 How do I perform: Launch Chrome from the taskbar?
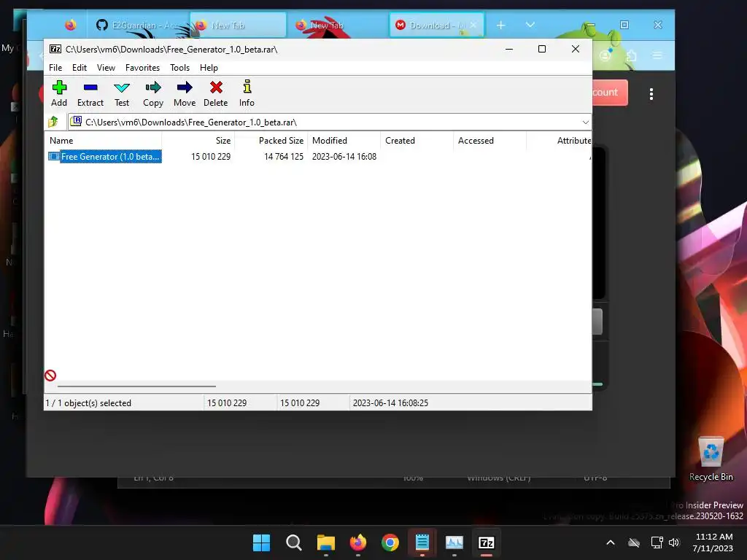(390, 542)
